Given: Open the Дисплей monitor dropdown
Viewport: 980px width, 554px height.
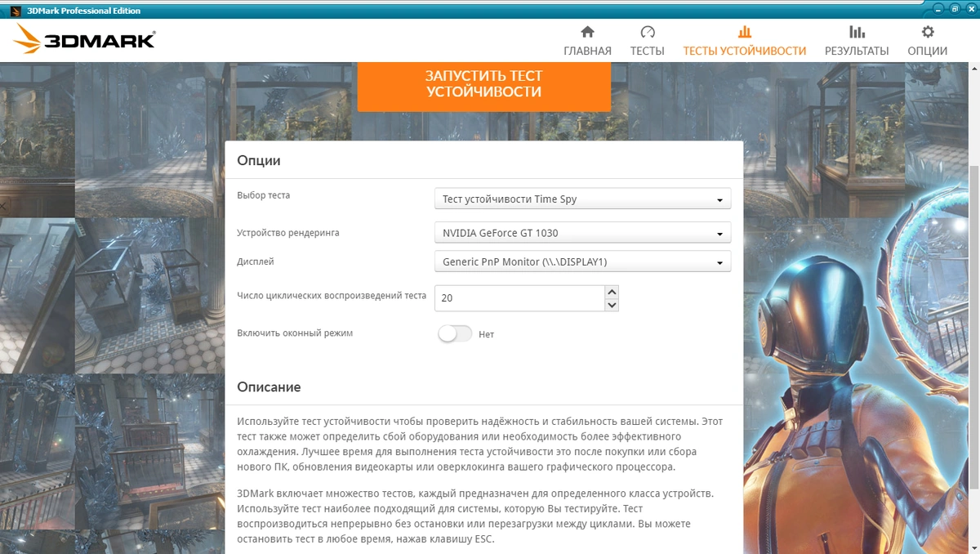Looking at the screenshot, I should (582, 262).
